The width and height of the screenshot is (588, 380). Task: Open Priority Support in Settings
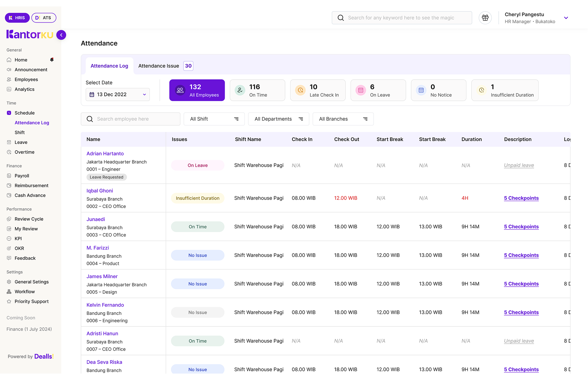coord(31,302)
